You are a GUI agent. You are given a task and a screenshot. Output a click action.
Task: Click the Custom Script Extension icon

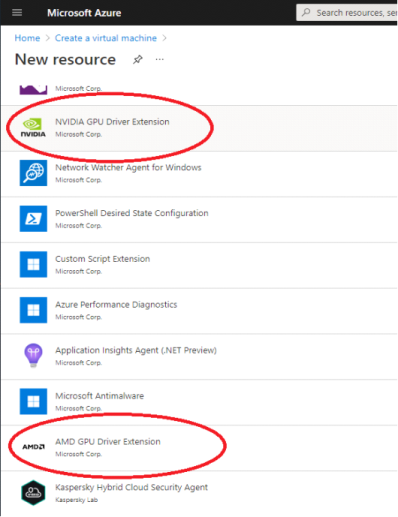(x=33, y=264)
